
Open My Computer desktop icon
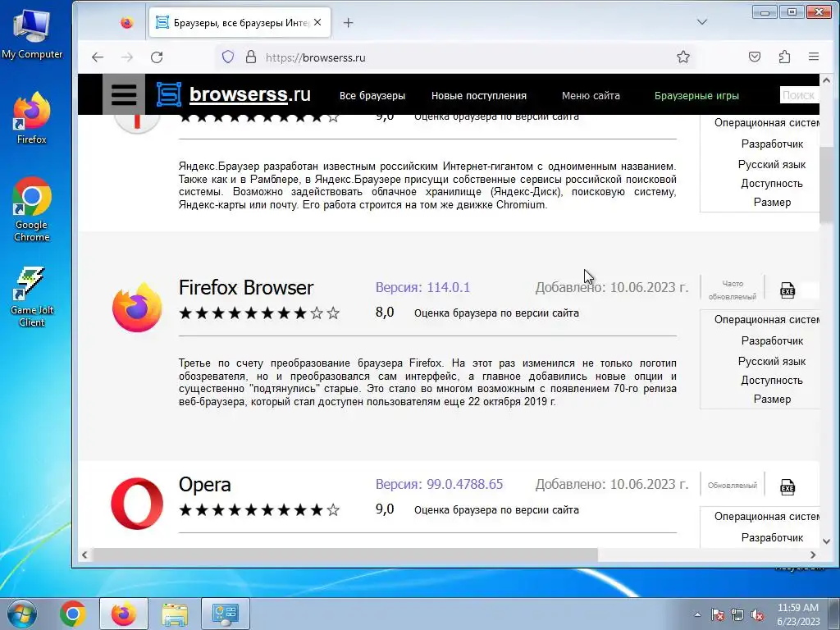pos(32,34)
